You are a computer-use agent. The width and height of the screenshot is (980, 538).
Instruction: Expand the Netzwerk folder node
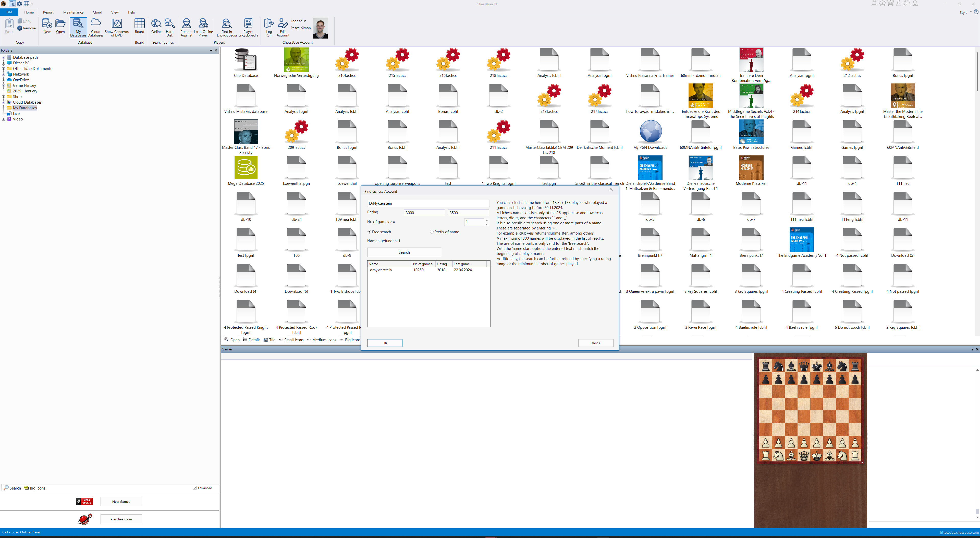4,74
